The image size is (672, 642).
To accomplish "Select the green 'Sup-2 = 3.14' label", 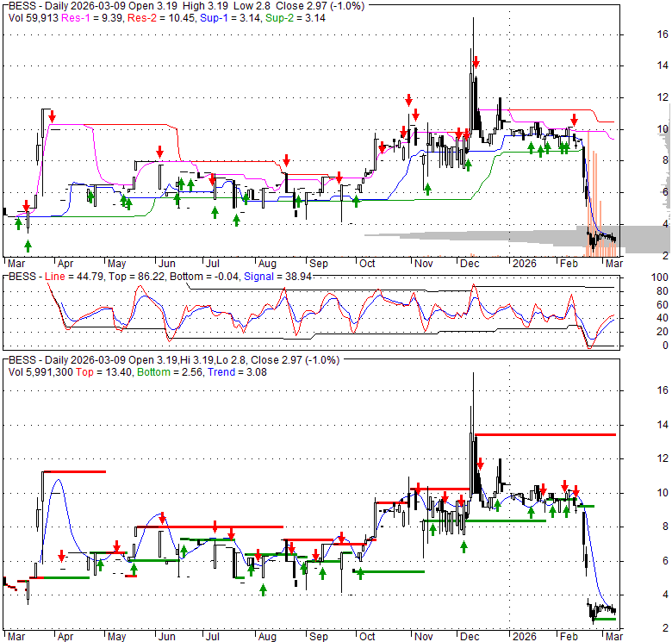I will [x=296, y=18].
